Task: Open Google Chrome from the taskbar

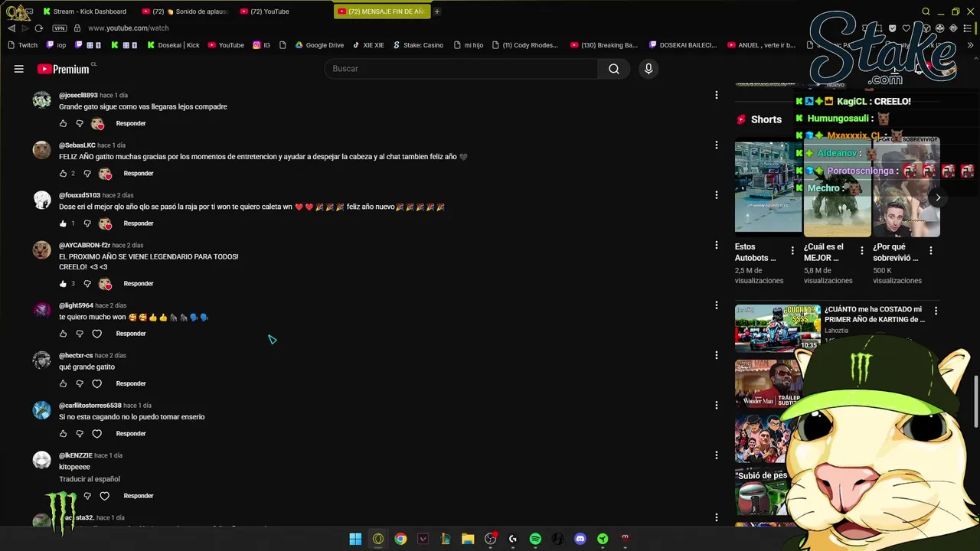Action: coord(400,539)
